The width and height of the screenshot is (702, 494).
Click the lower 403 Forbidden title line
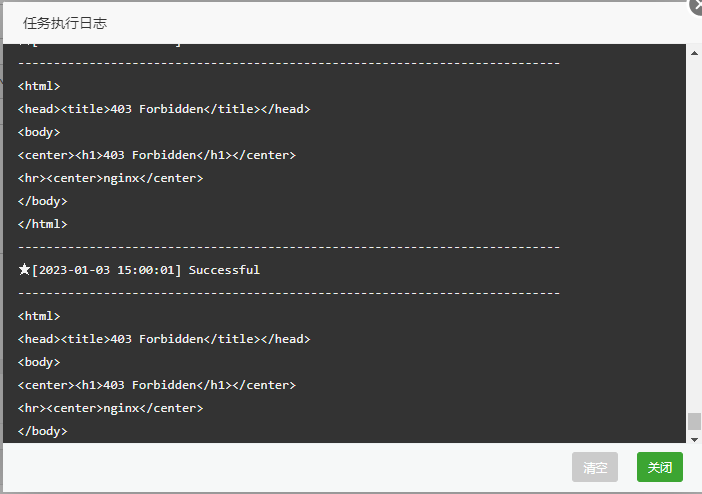(164, 339)
